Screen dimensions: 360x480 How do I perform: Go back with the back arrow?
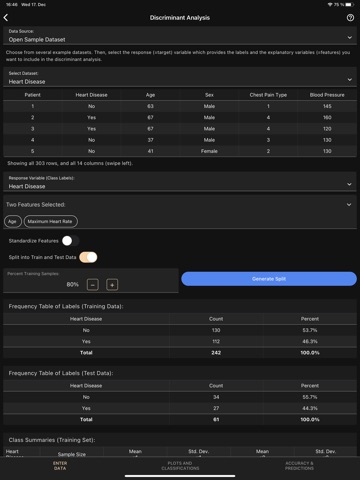point(6,18)
